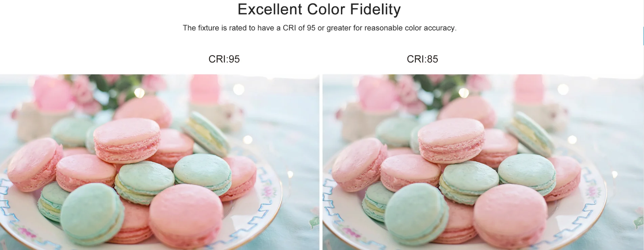Click tilted mint macaron atop left pile
644x250 pixels.
tap(206, 133)
